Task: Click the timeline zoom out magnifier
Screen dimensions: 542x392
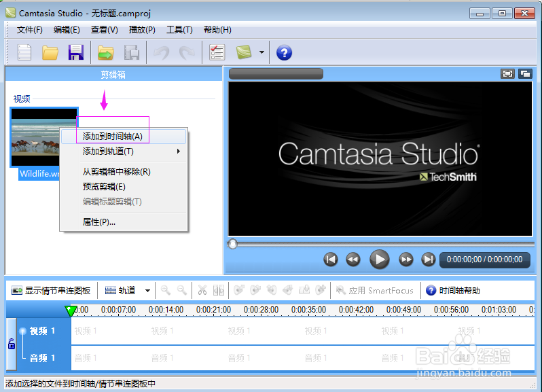Action: (182, 290)
